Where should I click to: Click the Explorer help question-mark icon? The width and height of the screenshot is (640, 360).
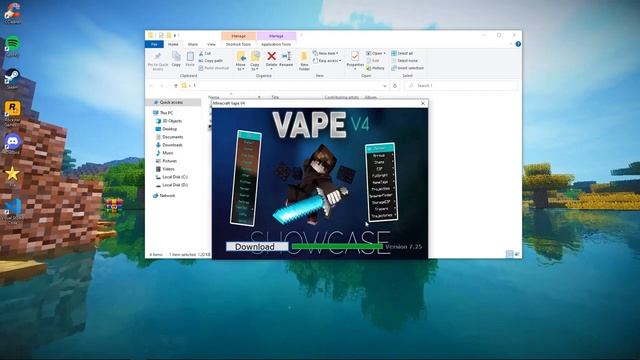518,44
